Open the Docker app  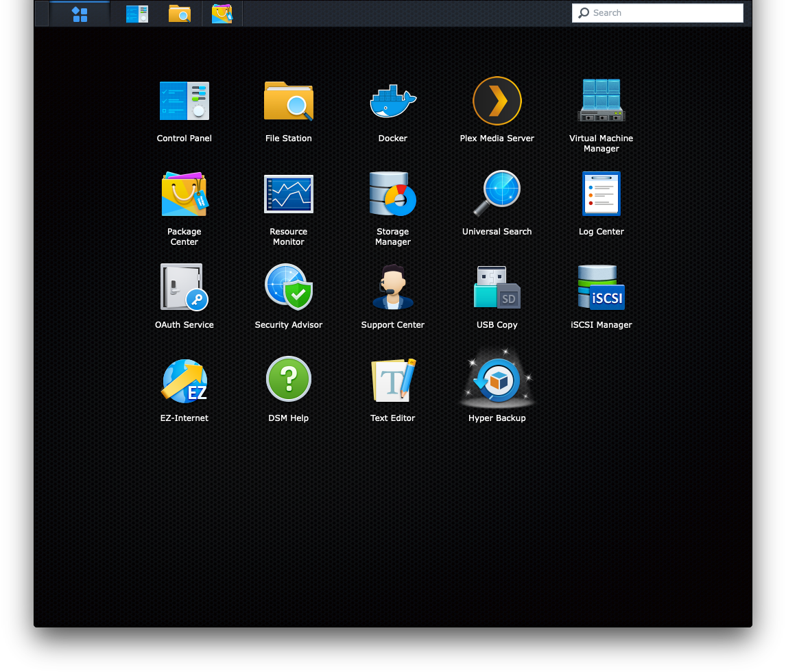[x=392, y=101]
